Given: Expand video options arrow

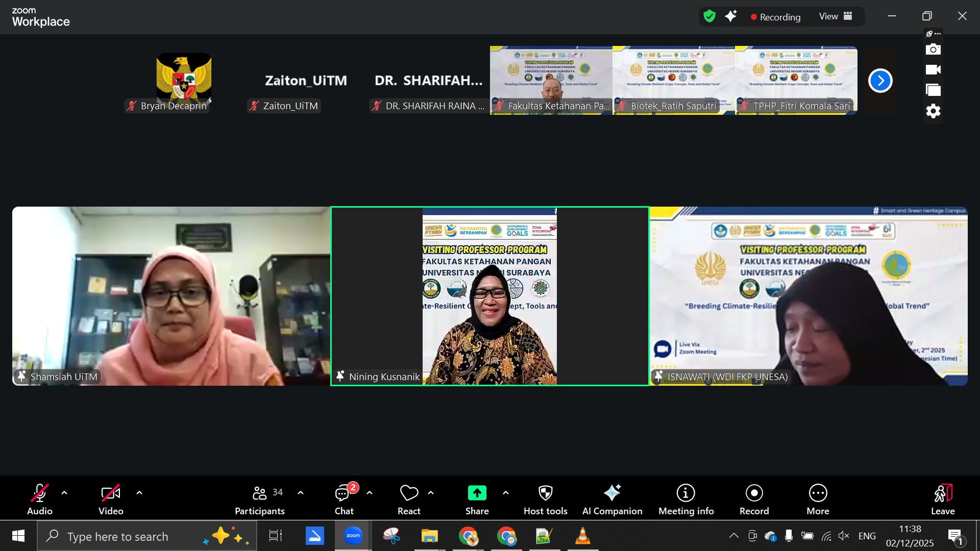Looking at the screenshot, I should pyautogui.click(x=139, y=493).
